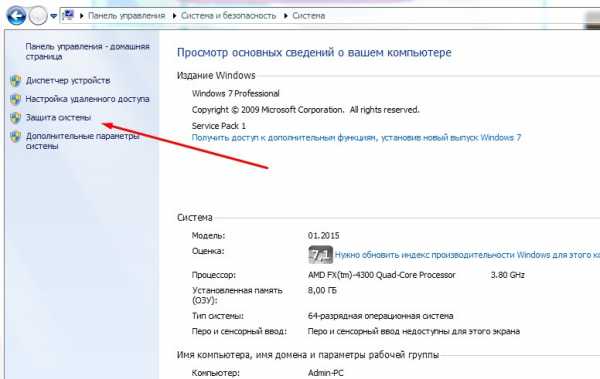Click the 64-разрядная операционная система value

tap(380, 316)
